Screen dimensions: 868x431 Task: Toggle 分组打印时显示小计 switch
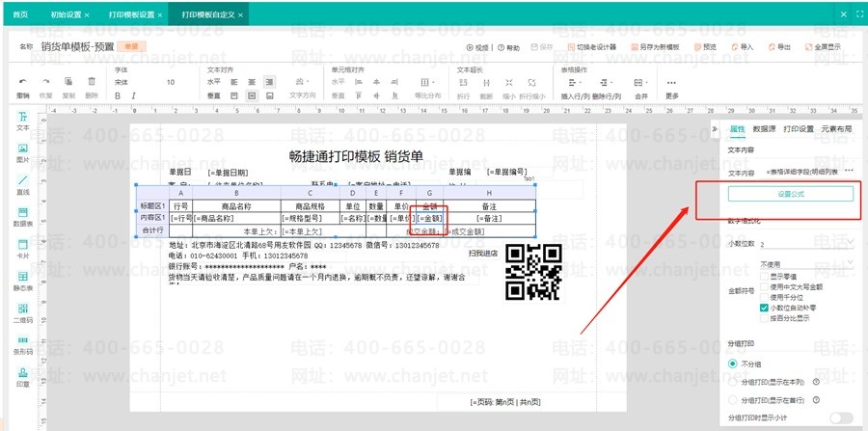tap(841, 418)
